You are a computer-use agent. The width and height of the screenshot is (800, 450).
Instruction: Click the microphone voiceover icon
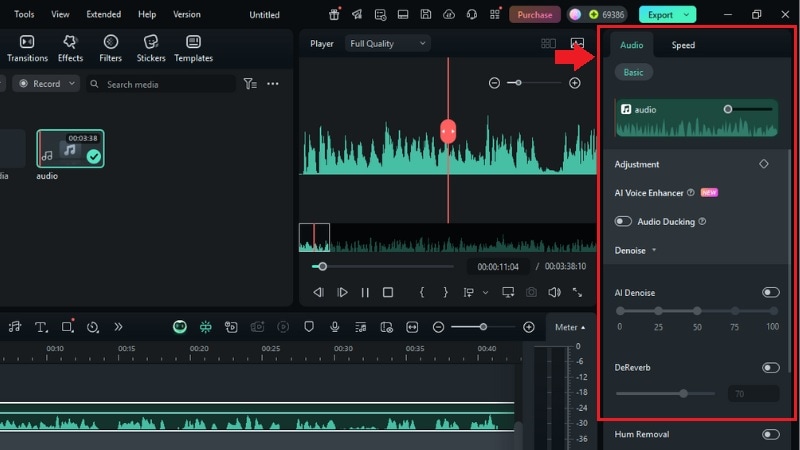335,327
